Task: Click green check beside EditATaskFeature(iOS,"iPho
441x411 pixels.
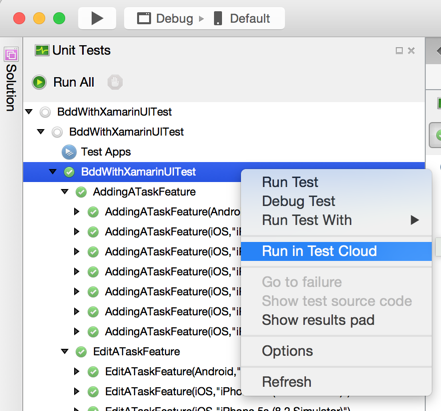Action: (93, 392)
